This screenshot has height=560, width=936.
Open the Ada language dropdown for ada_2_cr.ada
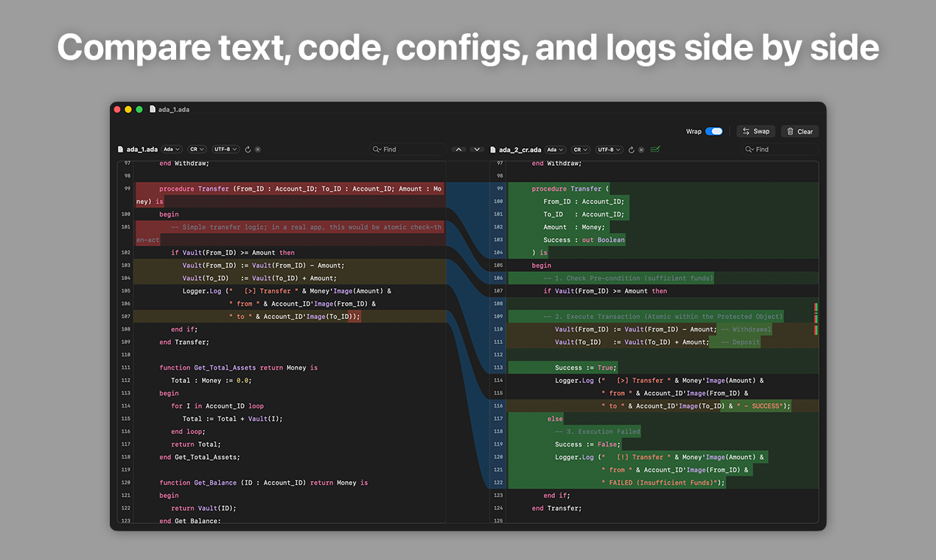pos(556,149)
